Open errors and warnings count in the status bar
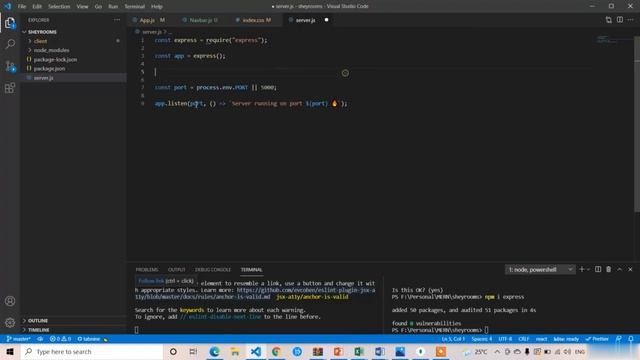 pos(60,339)
